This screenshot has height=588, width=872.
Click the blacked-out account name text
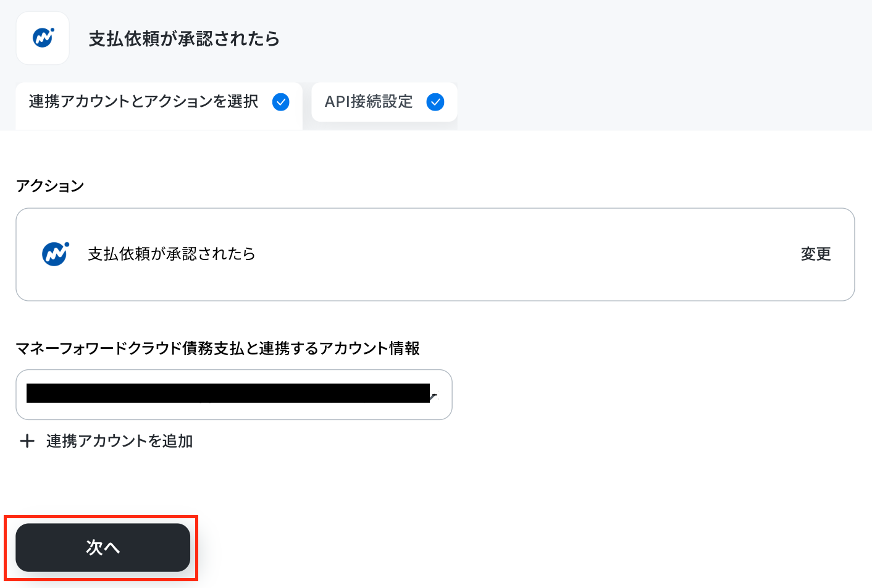(x=228, y=393)
